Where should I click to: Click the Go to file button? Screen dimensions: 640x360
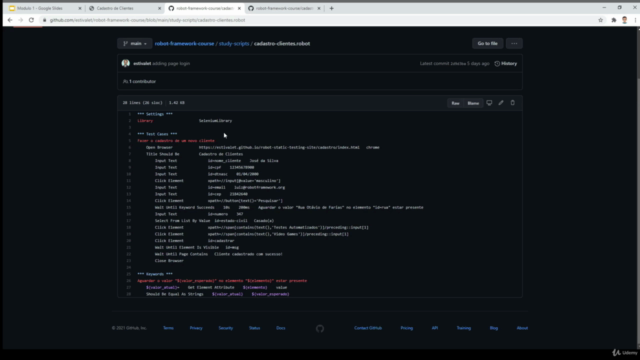(x=487, y=43)
